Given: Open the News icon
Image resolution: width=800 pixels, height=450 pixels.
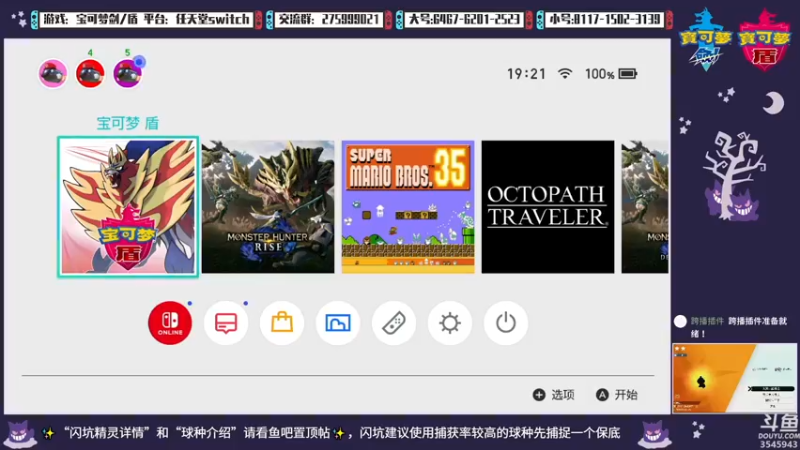Looking at the screenshot, I should 226,322.
